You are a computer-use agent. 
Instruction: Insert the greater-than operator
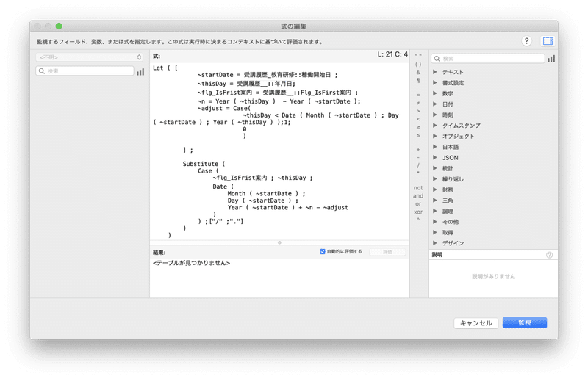pos(418,112)
